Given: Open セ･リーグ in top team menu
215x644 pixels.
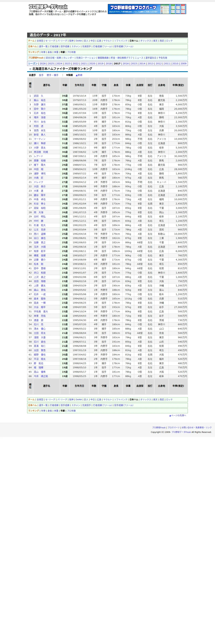Looking at the screenshot, I should pos(50,41).
